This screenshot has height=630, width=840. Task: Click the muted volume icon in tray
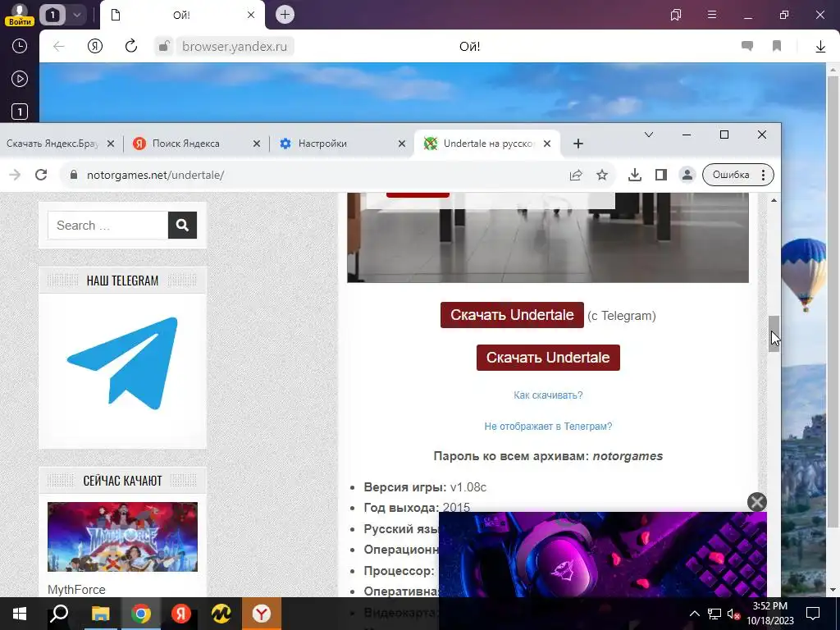tap(733, 614)
